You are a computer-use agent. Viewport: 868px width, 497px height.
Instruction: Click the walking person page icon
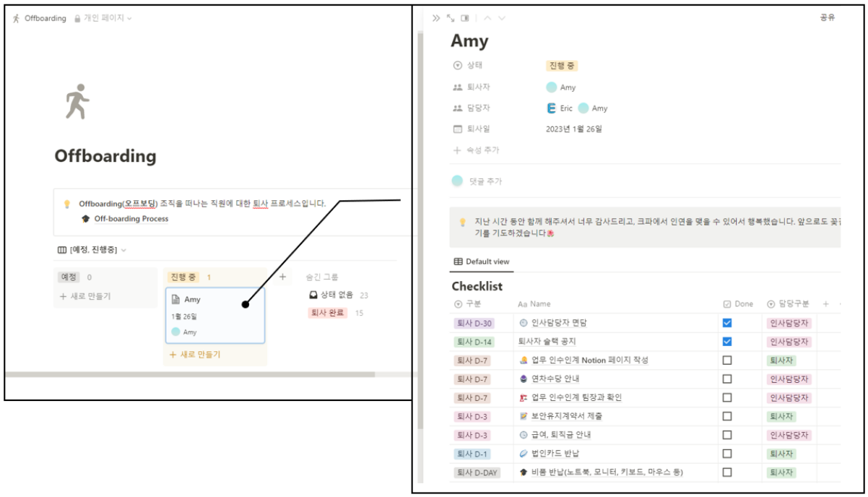77,101
